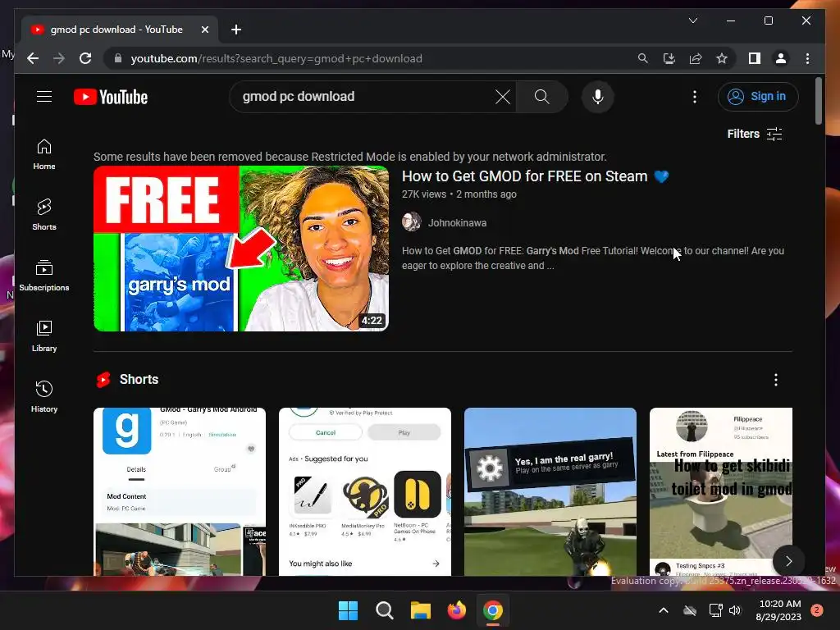The width and height of the screenshot is (840, 630).
Task: Click the address bar zoom magnifier icon
Action: coord(643,58)
